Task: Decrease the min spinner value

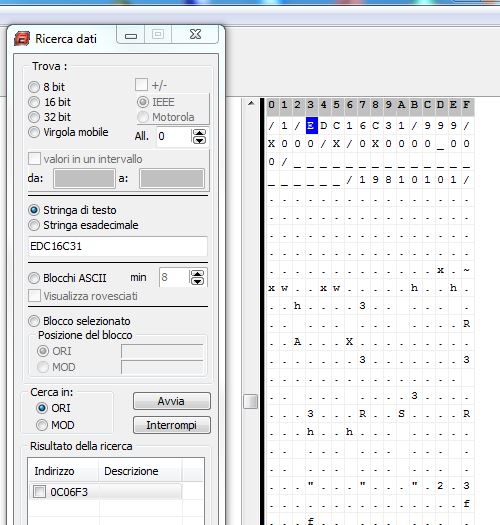Action: [197, 281]
